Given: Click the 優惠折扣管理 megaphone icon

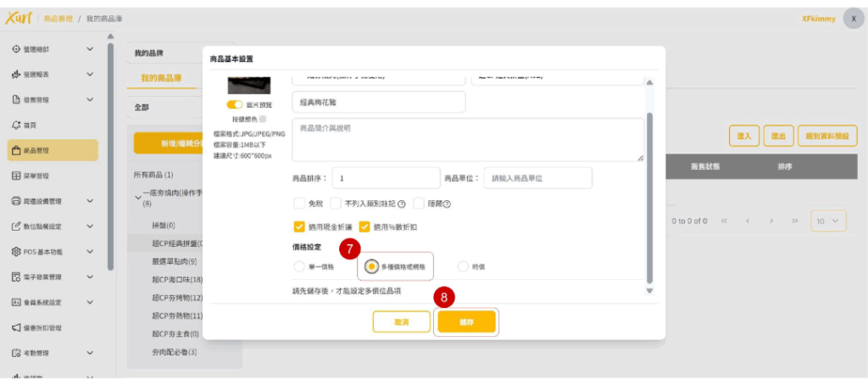Looking at the screenshot, I should click(16, 327).
